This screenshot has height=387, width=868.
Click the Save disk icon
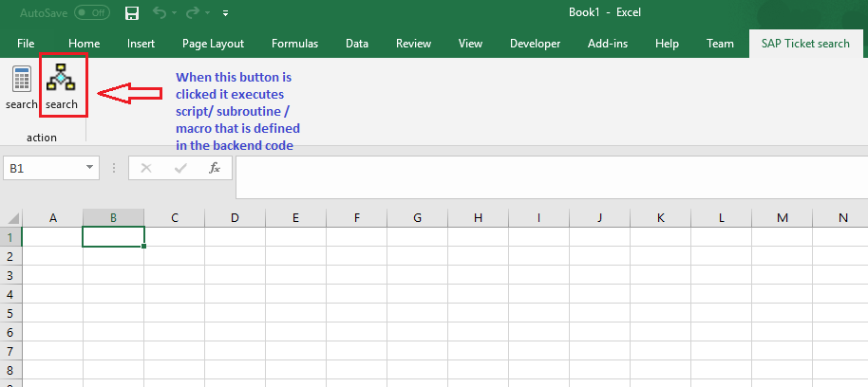132,13
